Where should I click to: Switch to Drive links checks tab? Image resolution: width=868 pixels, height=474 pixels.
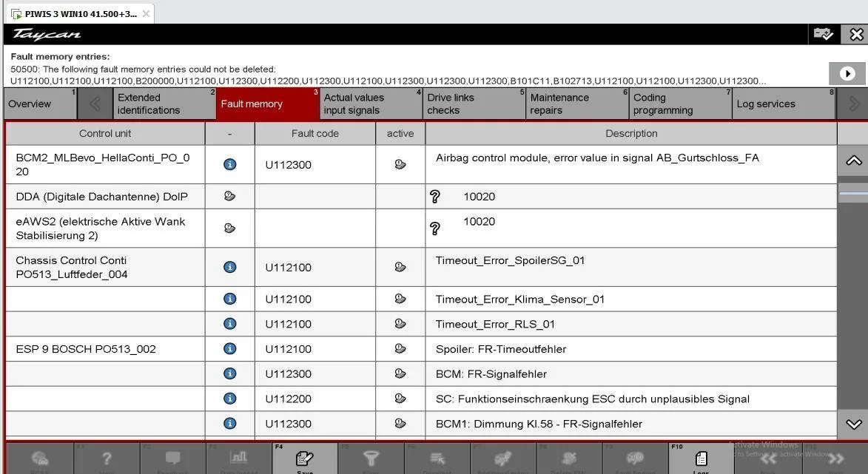click(474, 104)
